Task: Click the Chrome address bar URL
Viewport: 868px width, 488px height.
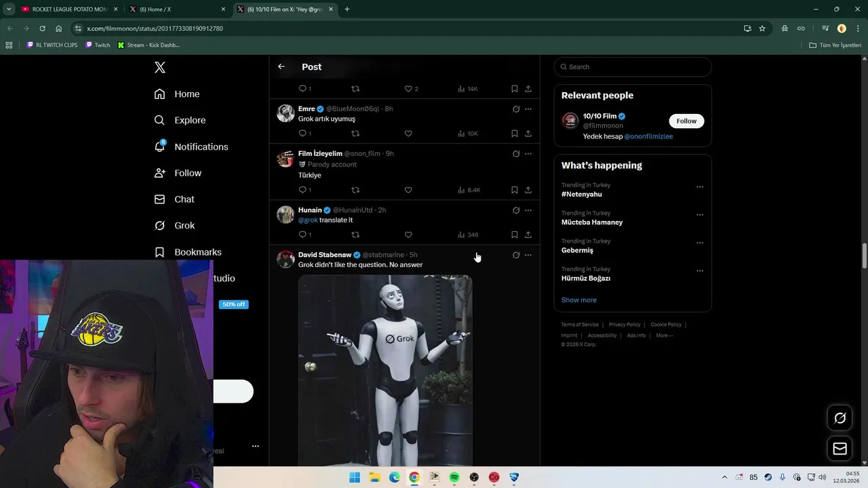Action: (x=155, y=28)
